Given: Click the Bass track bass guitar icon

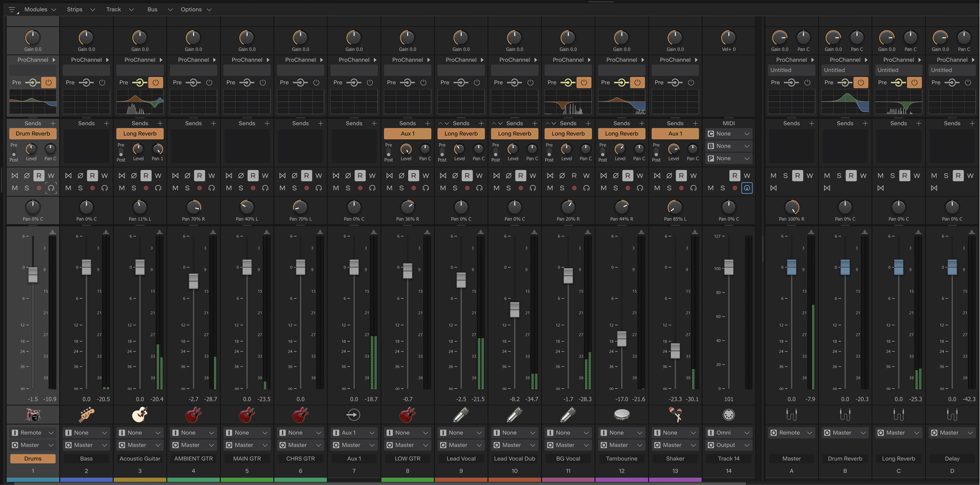Looking at the screenshot, I should click(86, 415).
